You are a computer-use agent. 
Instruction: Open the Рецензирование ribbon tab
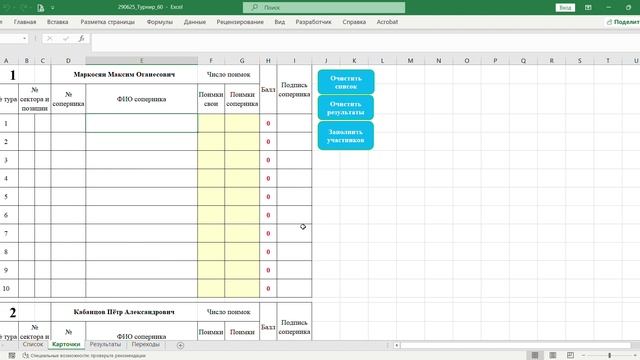click(240, 22)
